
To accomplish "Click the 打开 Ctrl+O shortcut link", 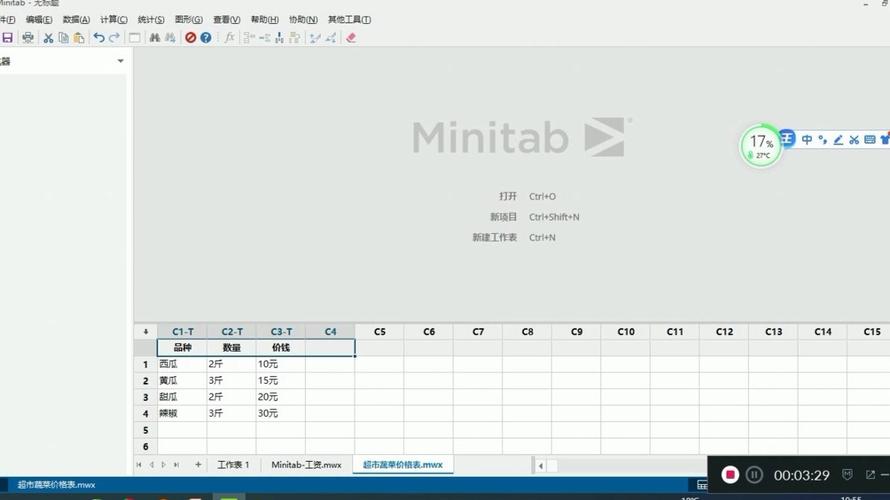I will pos(527,196).
